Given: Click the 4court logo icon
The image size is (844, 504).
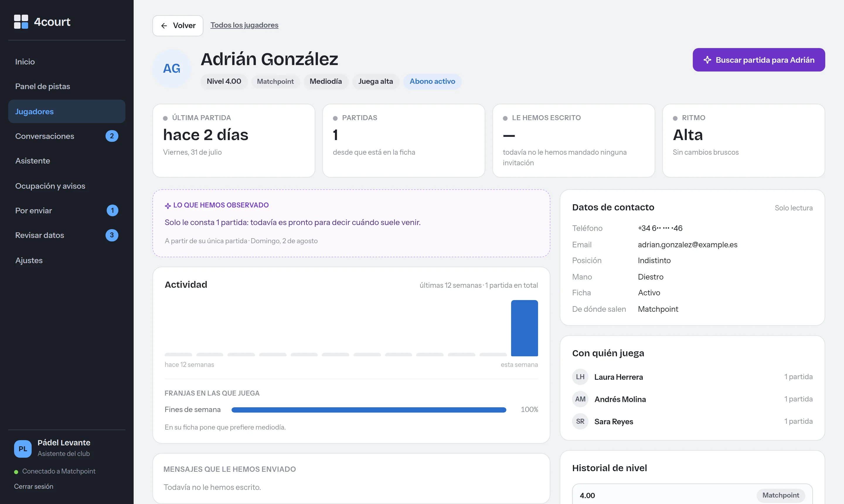Looking at the screenshot, I should coord(21,22).
